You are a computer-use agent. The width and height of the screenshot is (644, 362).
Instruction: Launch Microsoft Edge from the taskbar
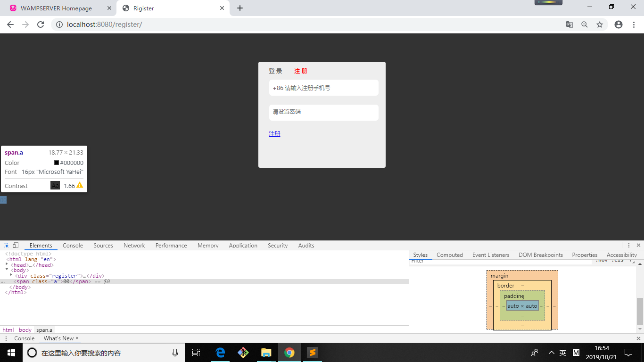coord(220,353)
